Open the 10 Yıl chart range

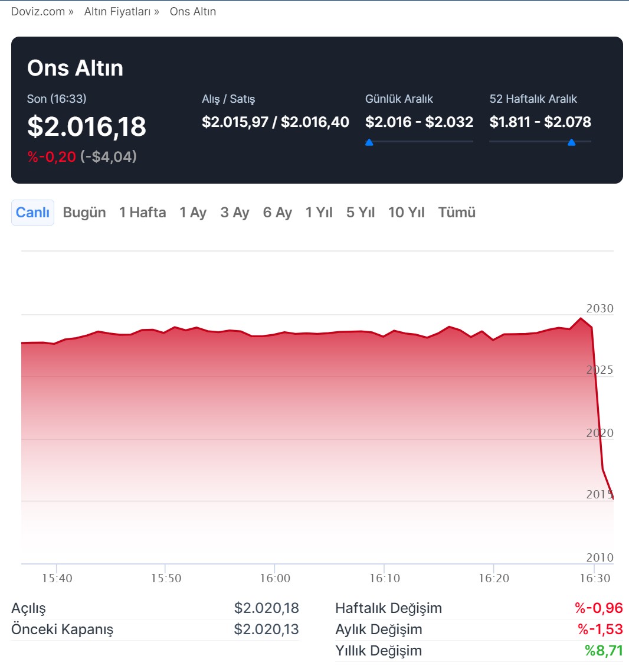pos(407,213)
